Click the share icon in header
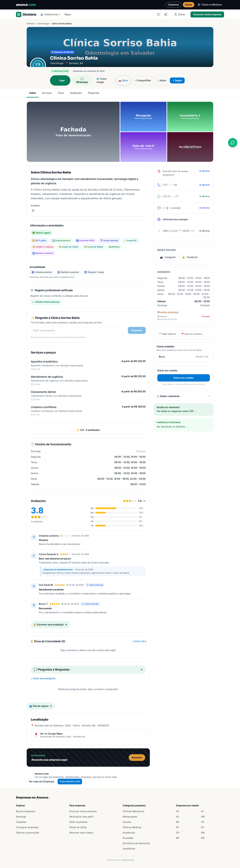This screenshot has width=240, height=868. point(165,14)
